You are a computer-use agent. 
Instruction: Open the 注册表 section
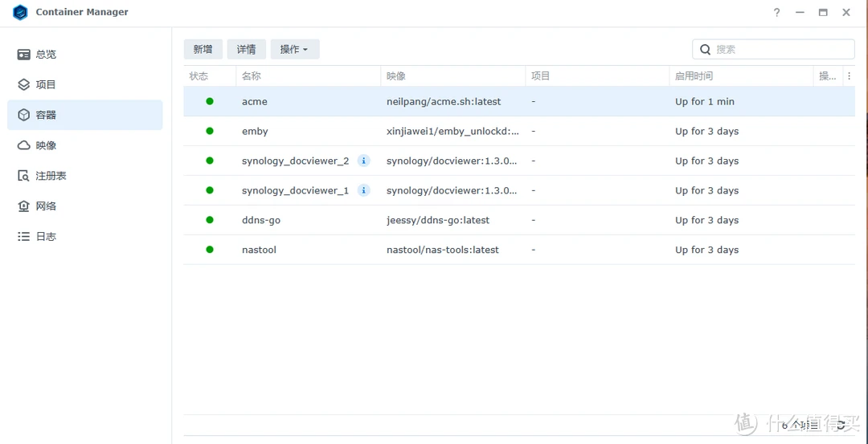click(84, 176)
